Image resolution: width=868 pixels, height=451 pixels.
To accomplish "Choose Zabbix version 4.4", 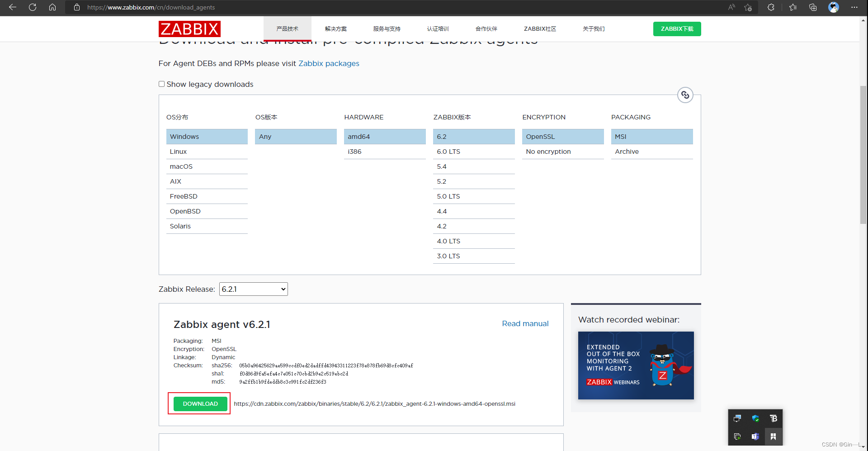I will (474, 211).
